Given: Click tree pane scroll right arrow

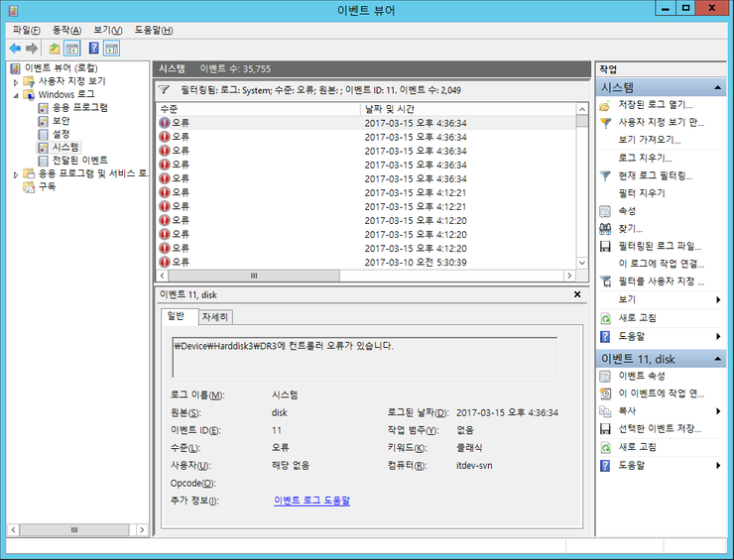Looking at the screenshot, I should 142,529.
